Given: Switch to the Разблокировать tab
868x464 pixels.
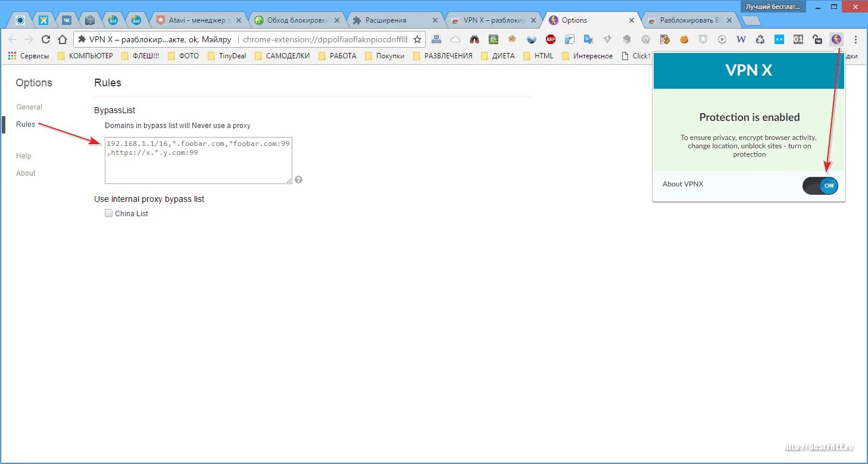Looking at the screenshot, I should (689, 20).
